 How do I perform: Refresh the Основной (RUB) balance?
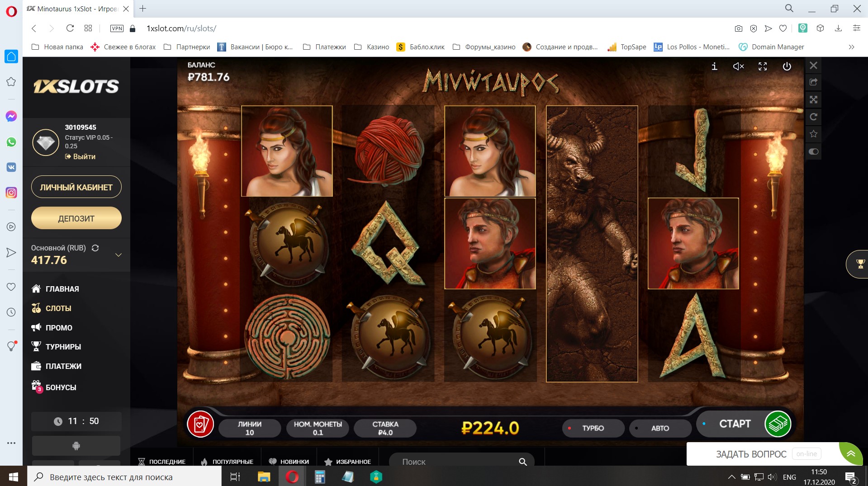[95, 248]
